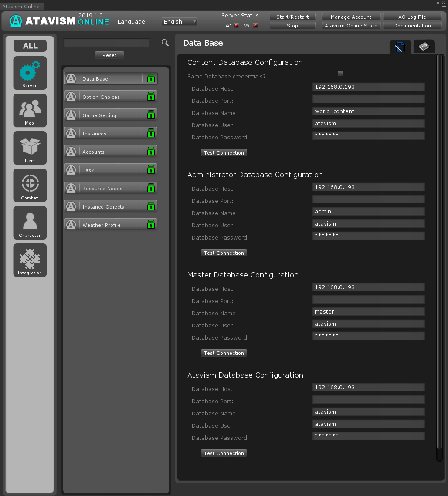Open the Server category
The width and height of the screenshot is (448, 496).
pyautogui.click(x=30, y=73)
